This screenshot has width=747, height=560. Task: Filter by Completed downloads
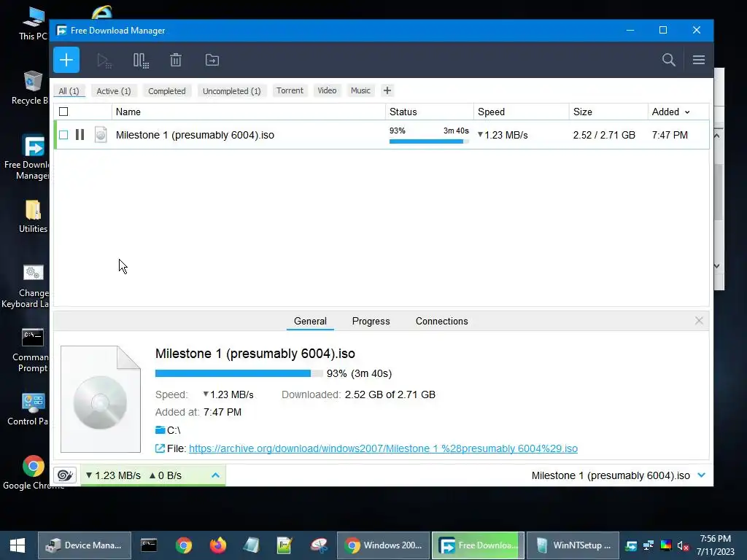coord(167,91)
